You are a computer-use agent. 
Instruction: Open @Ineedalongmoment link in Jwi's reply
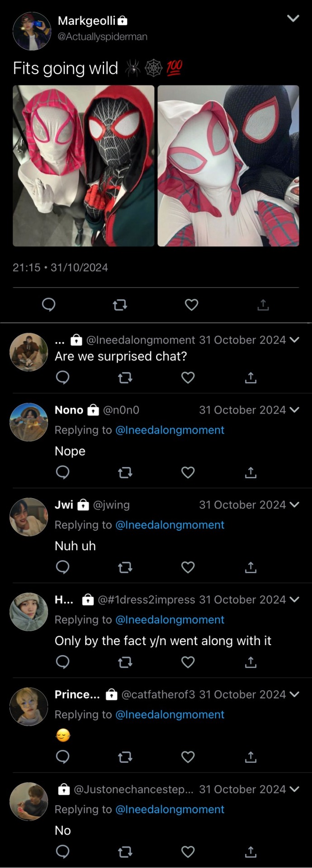[170, 525]
